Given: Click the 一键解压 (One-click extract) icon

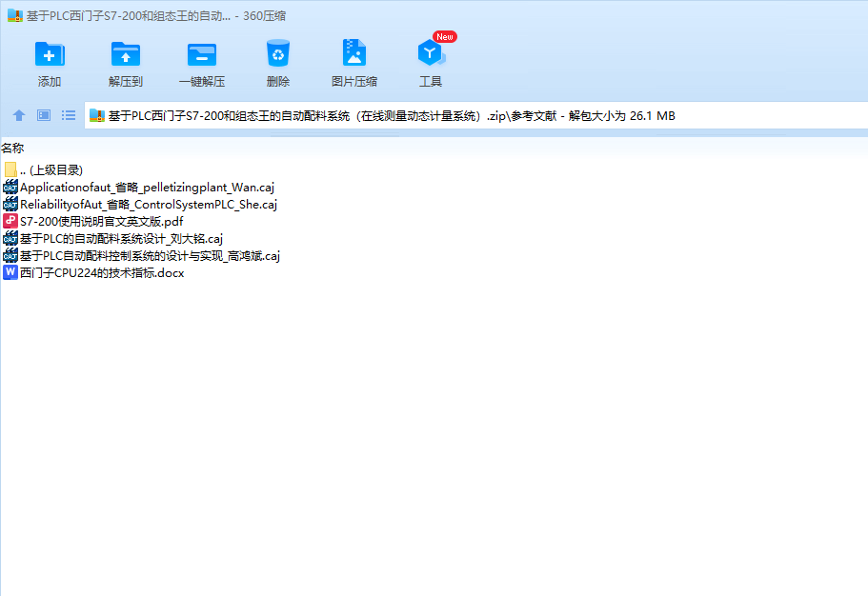Looking at the screenshot, I should coord(202,54).
